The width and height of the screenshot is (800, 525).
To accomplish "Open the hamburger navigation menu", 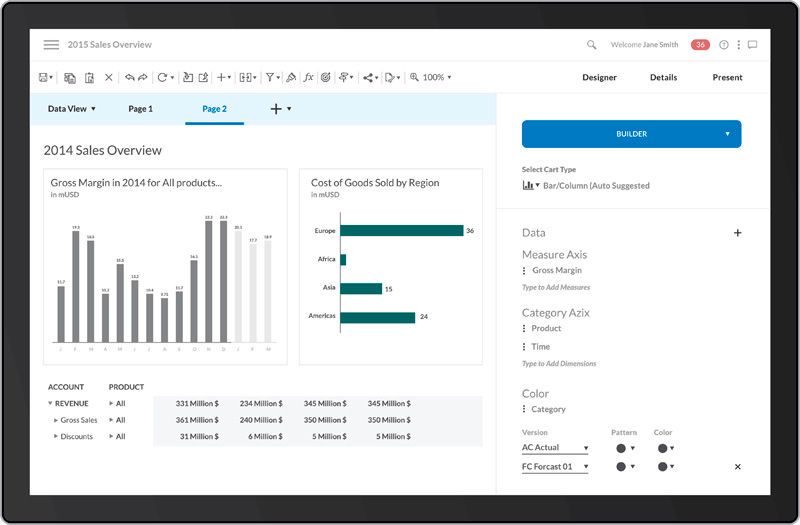I will (x=51, y=45).
